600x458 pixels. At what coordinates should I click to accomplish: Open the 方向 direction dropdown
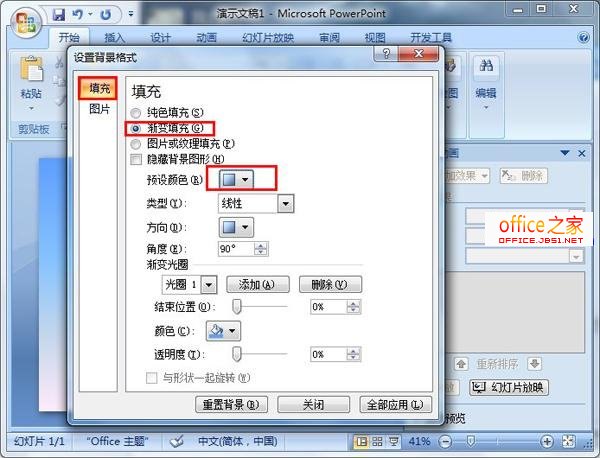236,227
